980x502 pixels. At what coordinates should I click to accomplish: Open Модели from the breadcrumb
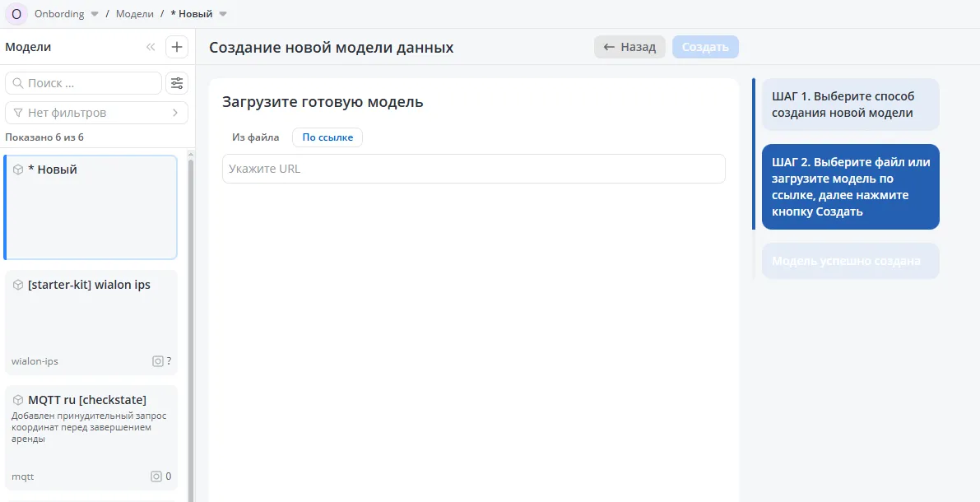(135, 13)
